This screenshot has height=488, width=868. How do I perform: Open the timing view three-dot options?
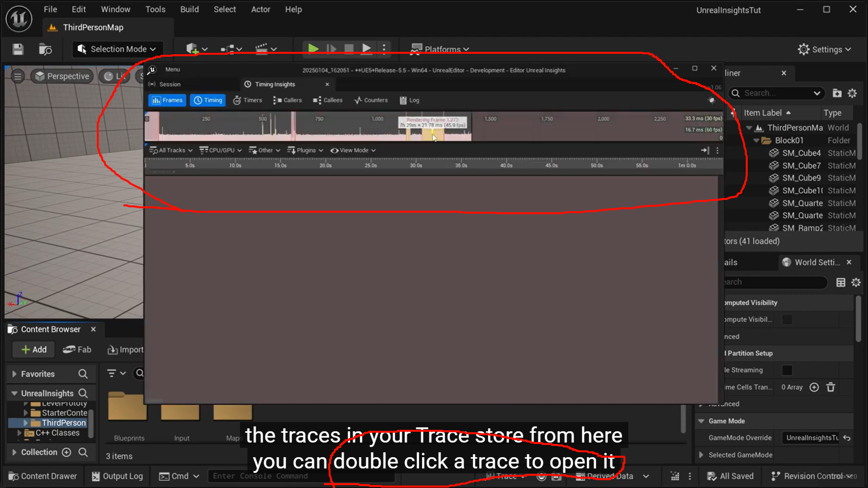pyautogui.click(x=717, y=150)
